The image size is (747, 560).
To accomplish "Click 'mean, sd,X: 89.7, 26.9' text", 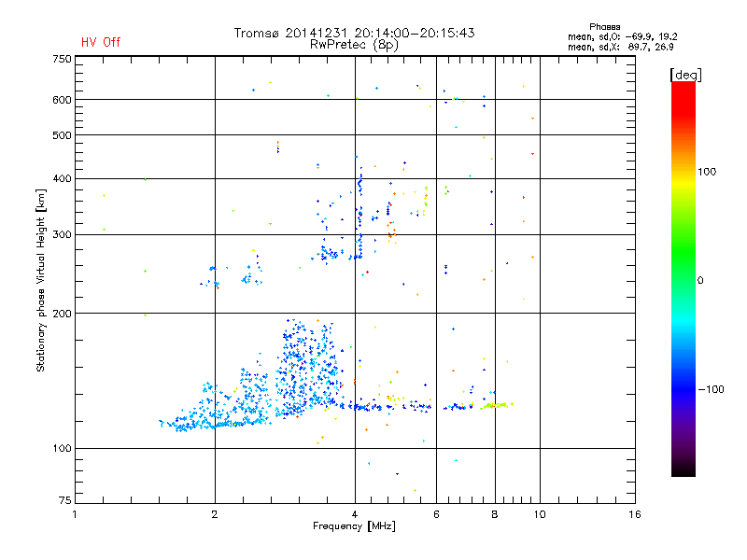I will point(620,47).
